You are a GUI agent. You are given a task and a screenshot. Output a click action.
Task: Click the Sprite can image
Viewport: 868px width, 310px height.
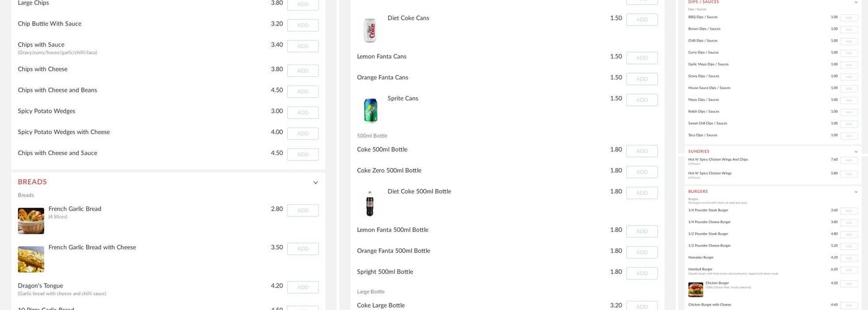coord(370,110)
